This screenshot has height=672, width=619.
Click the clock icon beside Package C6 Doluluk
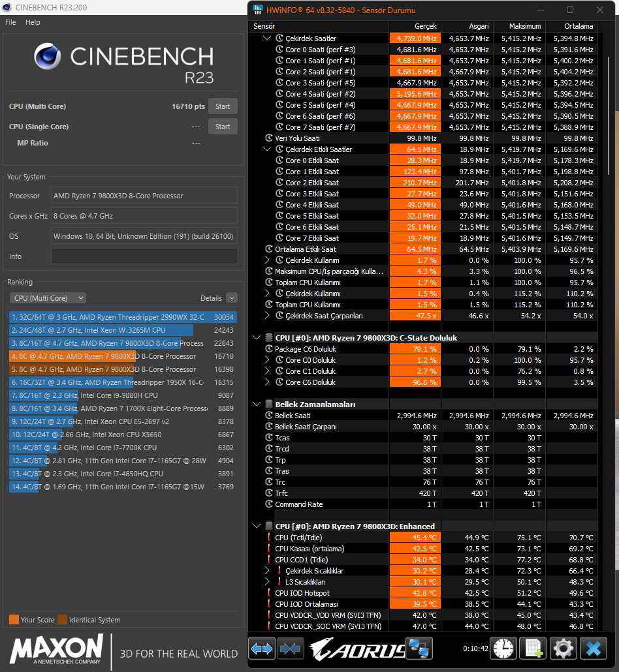pos(269,349)
